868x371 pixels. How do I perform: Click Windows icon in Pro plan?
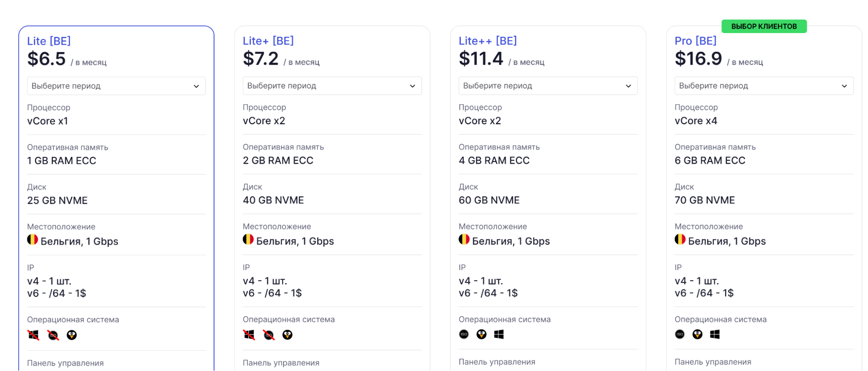[x=715, y=334]
